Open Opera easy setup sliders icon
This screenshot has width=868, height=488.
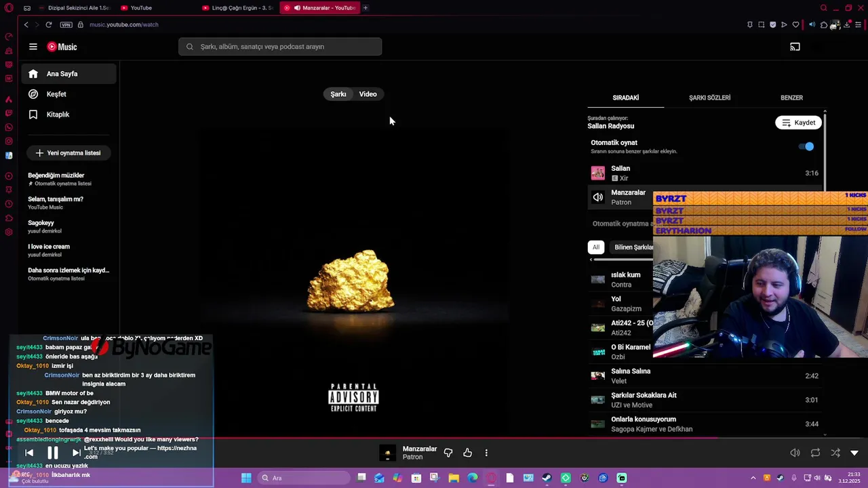pyautogui.click(x=858, y=24)
